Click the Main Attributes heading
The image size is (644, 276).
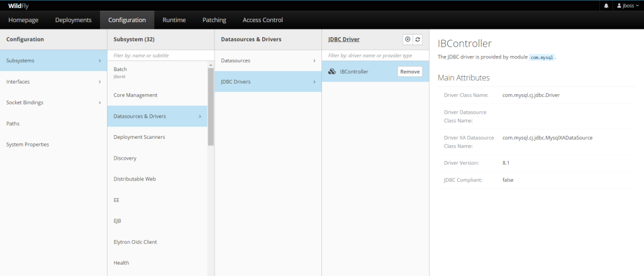tap(464, 77)
